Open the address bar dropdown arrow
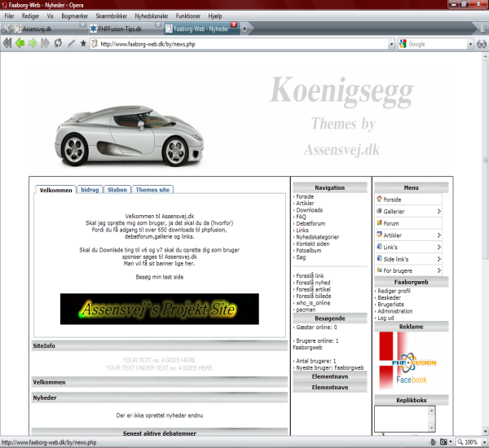Viewport: 489px width, 448px height. tap(391, 44)
